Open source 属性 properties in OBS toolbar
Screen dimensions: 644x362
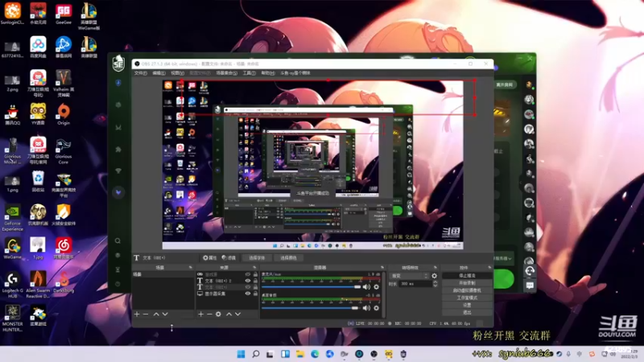(210, 257)
